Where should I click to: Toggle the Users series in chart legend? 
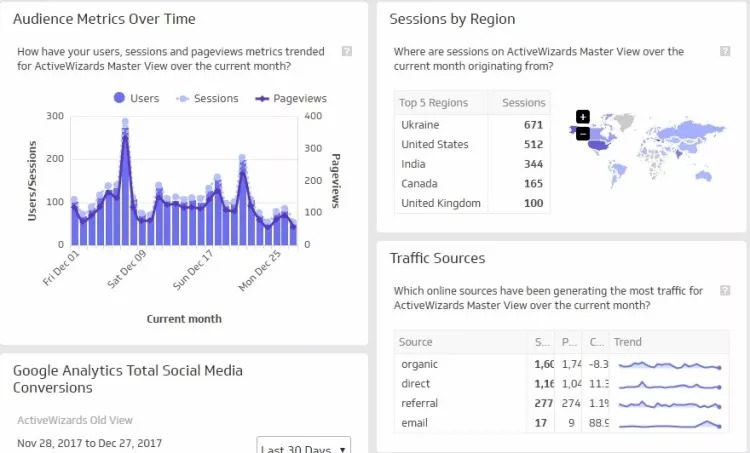tap(136, 98)
